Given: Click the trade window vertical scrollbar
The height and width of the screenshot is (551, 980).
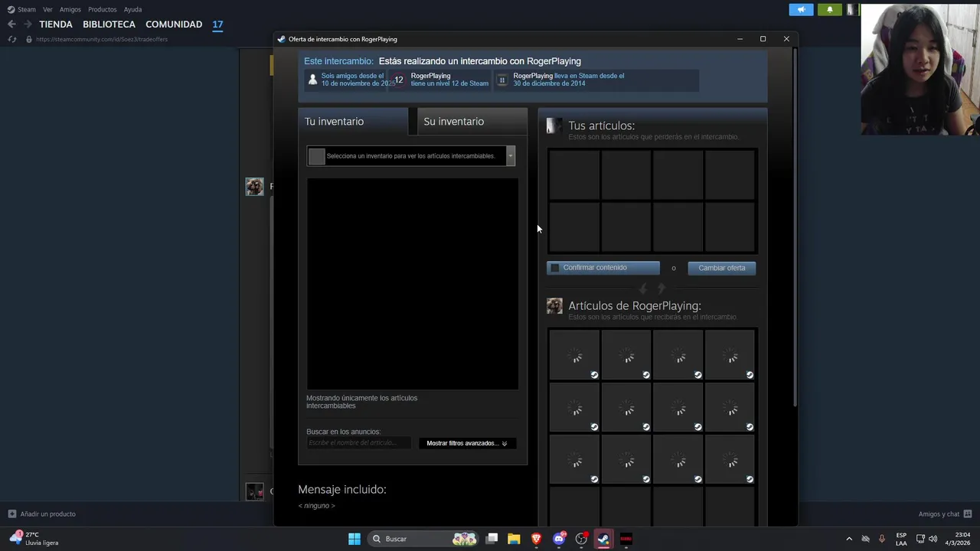Looking at the screenshot, I should pos(795,227).
